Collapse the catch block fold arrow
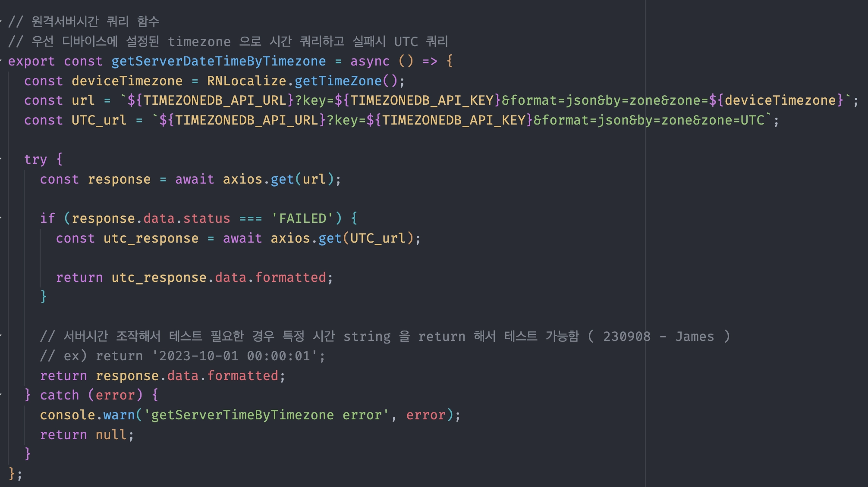 (x=1, y=395)
